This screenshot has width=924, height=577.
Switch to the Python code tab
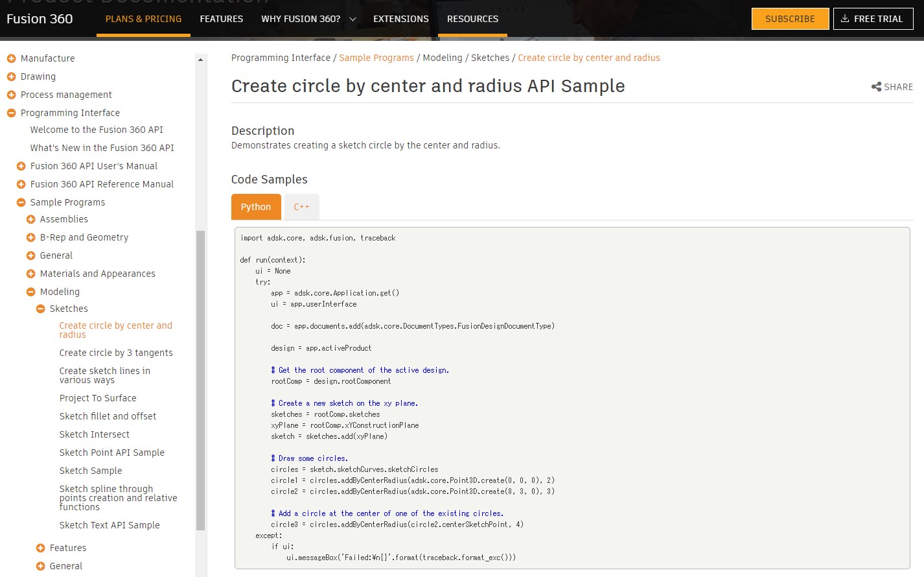pyautogui.click(x=256, y=207)
